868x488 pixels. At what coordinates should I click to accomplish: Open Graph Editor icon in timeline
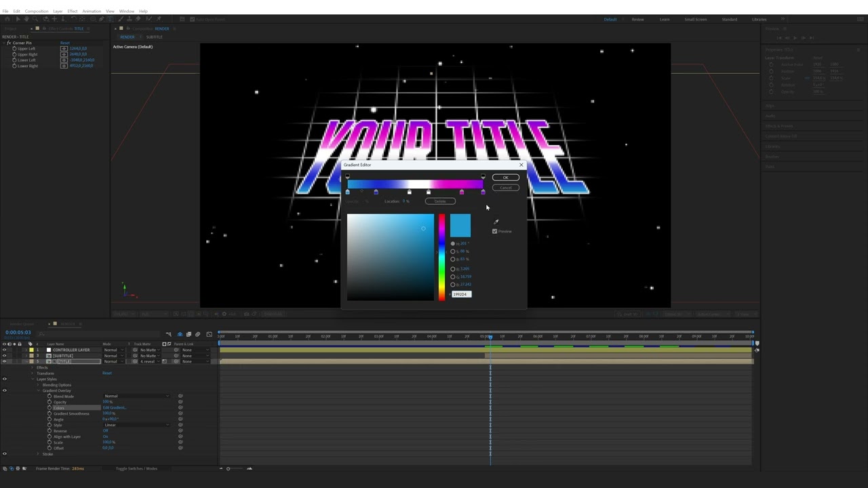tap(209, 334)
